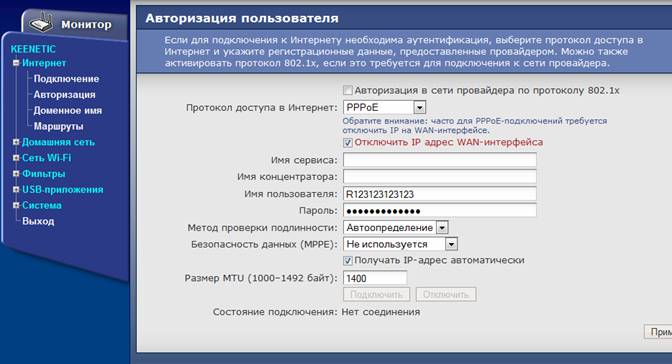Click the Подключить button
Viewport: 672px width, 364px height.
(x=376, y=295)
